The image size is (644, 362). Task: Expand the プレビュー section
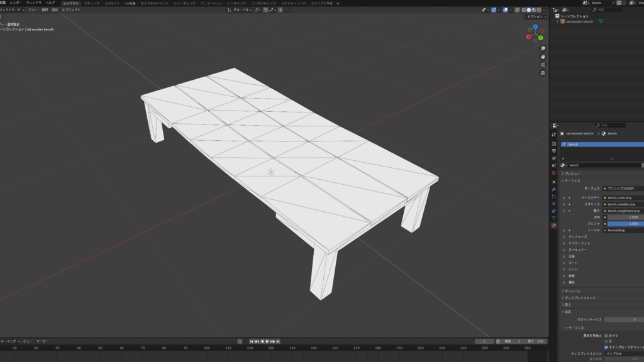[573, 173]
